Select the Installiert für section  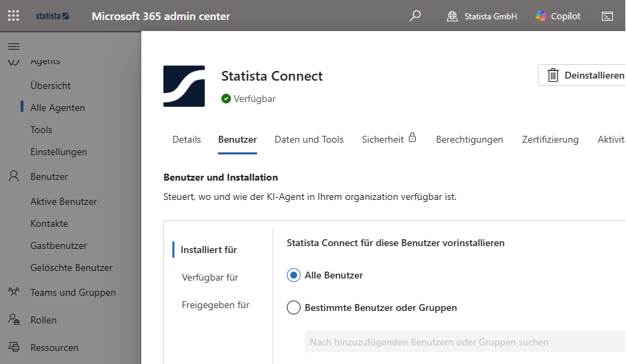[x=209, y=250]
